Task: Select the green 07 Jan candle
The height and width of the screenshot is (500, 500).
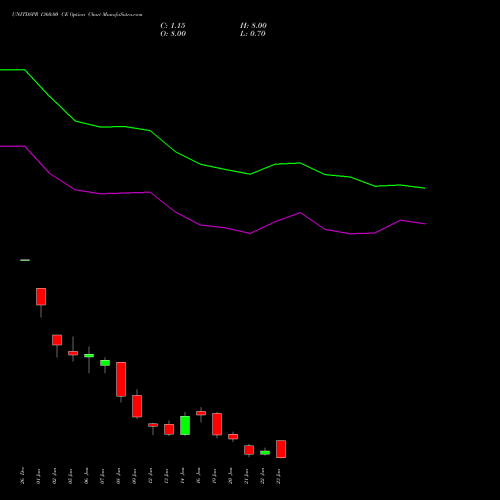Action: click(x=105, y=363)
